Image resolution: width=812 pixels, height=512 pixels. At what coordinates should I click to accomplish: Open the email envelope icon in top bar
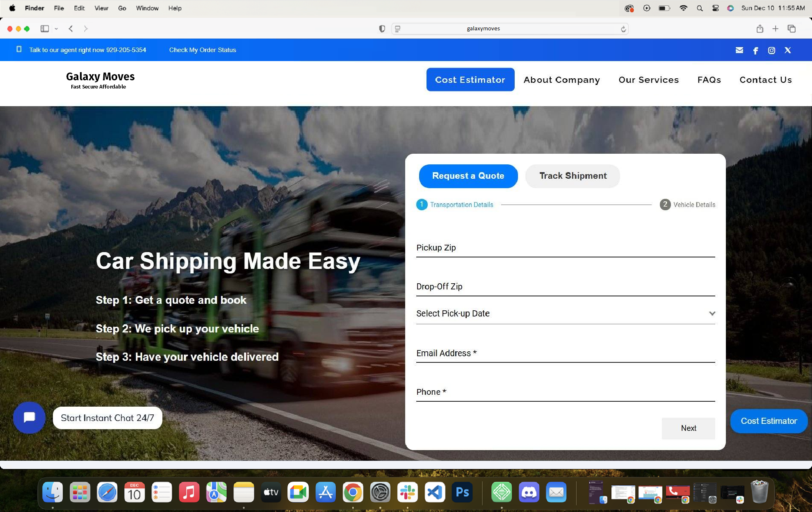coord(739,50)
